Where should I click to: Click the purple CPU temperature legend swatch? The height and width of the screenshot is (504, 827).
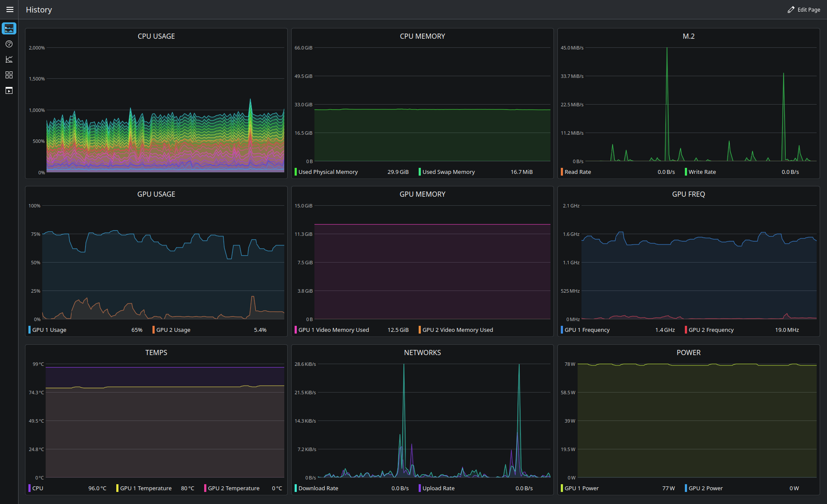click(x=29, y=488)
